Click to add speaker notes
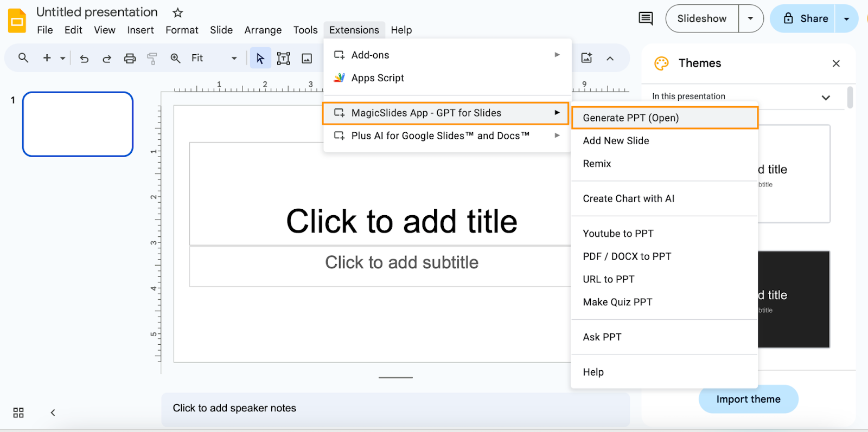The height and width of the screenshot is (432, 868). 395,408
